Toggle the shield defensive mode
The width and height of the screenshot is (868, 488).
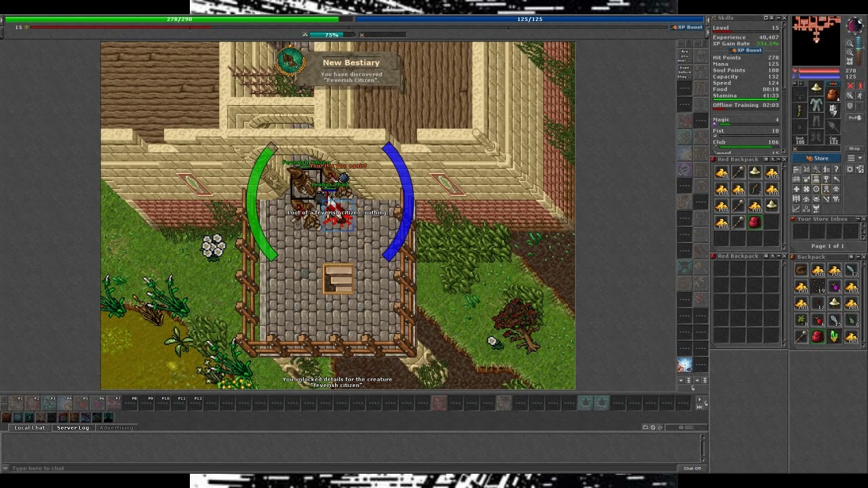tap(850, 106)
